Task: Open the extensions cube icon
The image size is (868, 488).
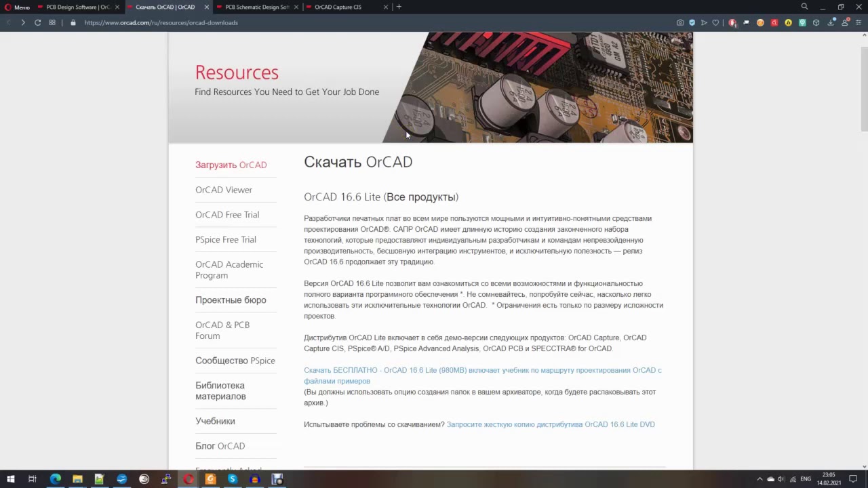Action: click(816, 22)
